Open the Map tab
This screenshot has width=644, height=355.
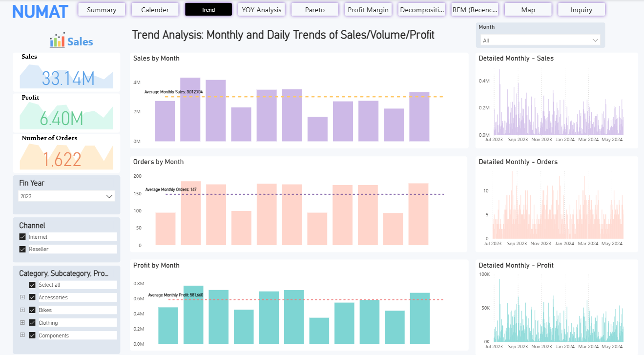click(x=528, y=9)
